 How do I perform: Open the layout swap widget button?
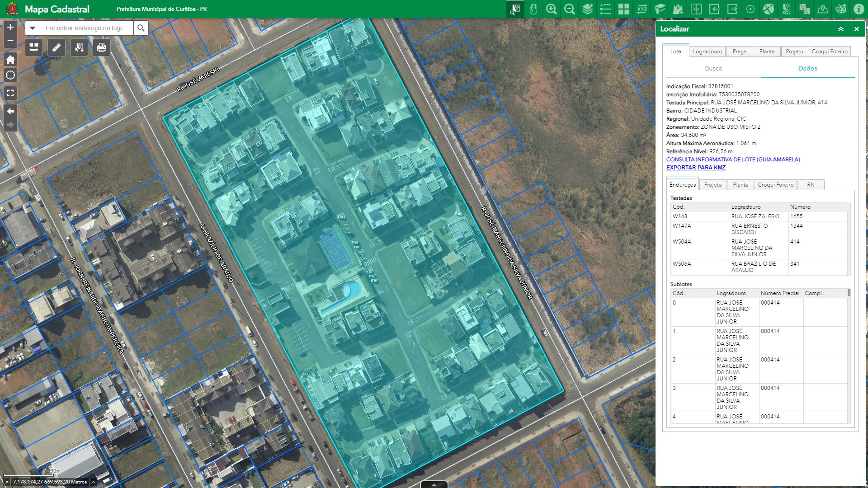point(34,47)
